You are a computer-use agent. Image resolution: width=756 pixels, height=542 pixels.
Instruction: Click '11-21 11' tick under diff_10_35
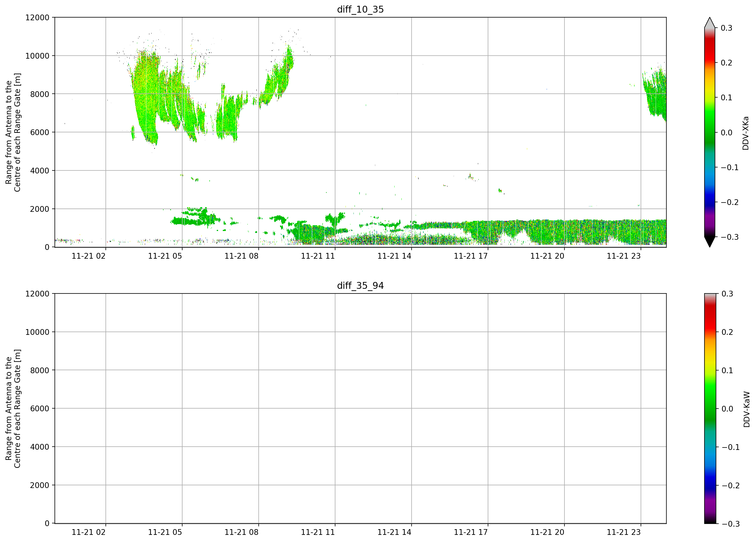coord(318,256)
